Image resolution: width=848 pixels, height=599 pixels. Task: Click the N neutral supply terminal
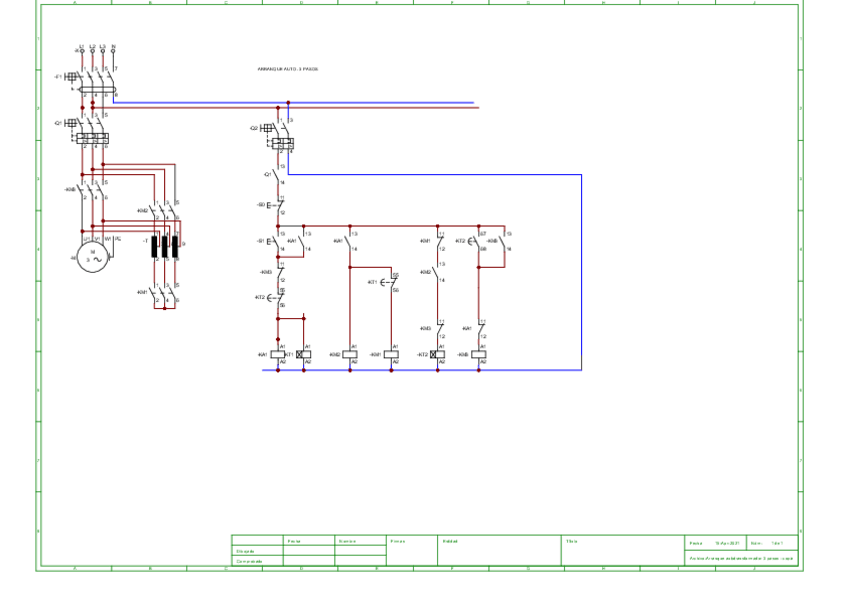tap(113, 50)
